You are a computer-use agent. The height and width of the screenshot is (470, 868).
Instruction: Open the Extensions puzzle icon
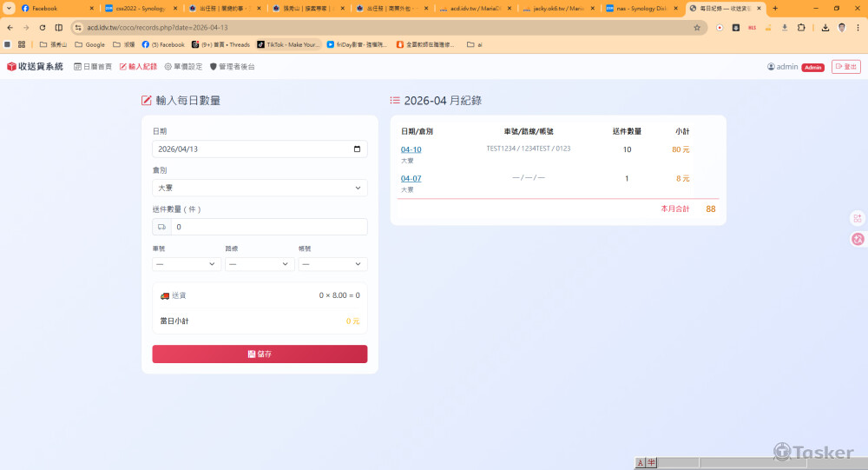click(801, 27)
